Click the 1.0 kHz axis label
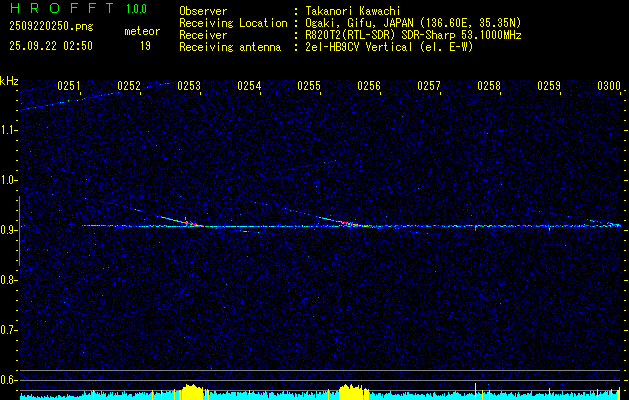The width and height of the screenshot is (629, 400). [10, 181]
